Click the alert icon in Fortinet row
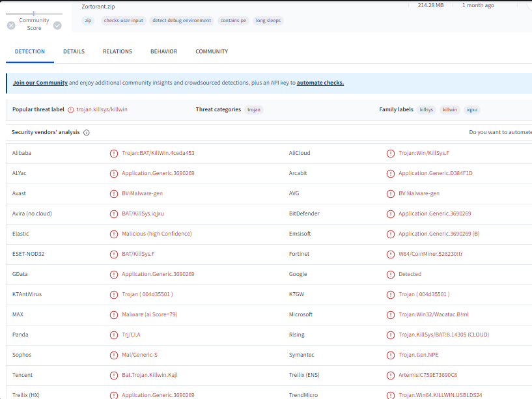532x399 pixels. click(x=391, y=254)
